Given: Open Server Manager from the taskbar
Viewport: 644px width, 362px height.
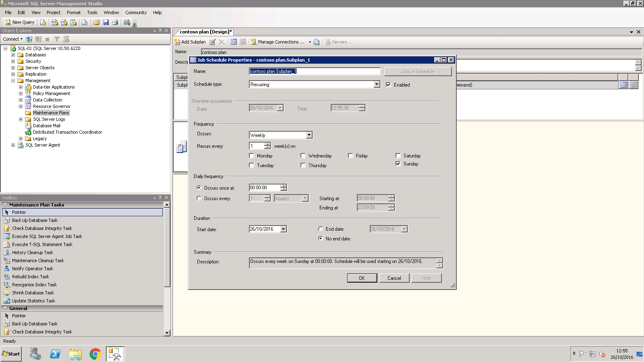Looking at the screenshot, I should (x=35, y=354).
